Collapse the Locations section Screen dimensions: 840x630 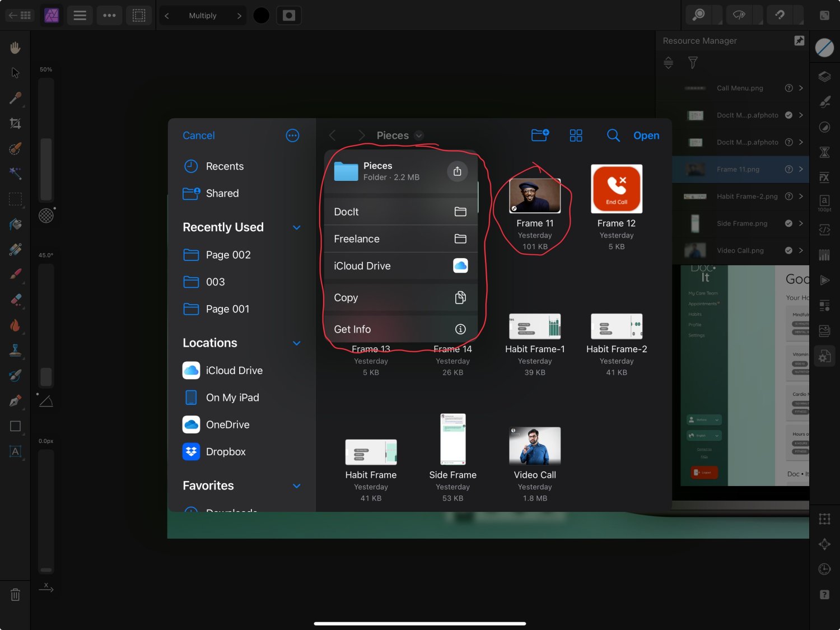[x=297, y=343]
